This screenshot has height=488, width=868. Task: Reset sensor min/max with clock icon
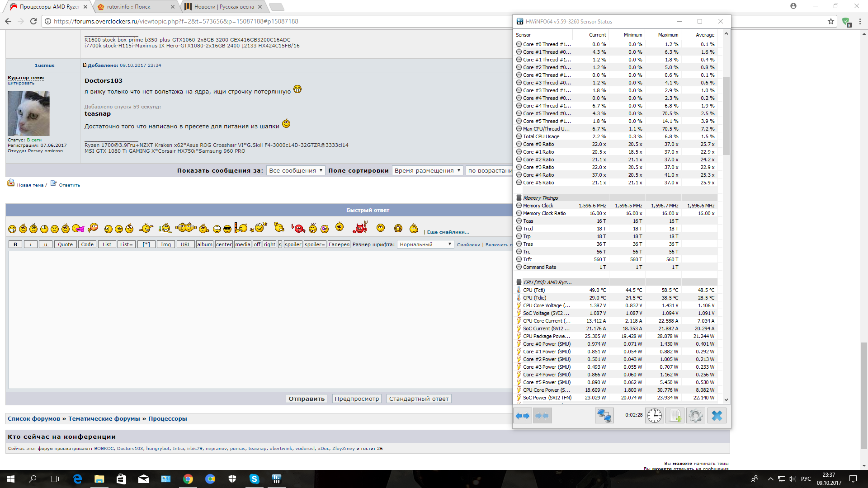click(654, 416)
